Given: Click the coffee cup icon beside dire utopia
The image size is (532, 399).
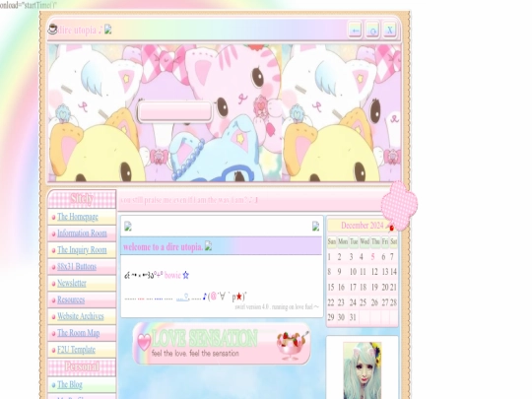Looking at the screenshot, I should 52,30.
